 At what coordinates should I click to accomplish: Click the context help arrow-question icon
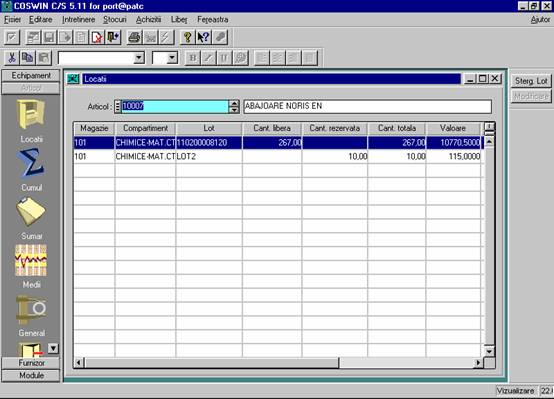(204, 37)
